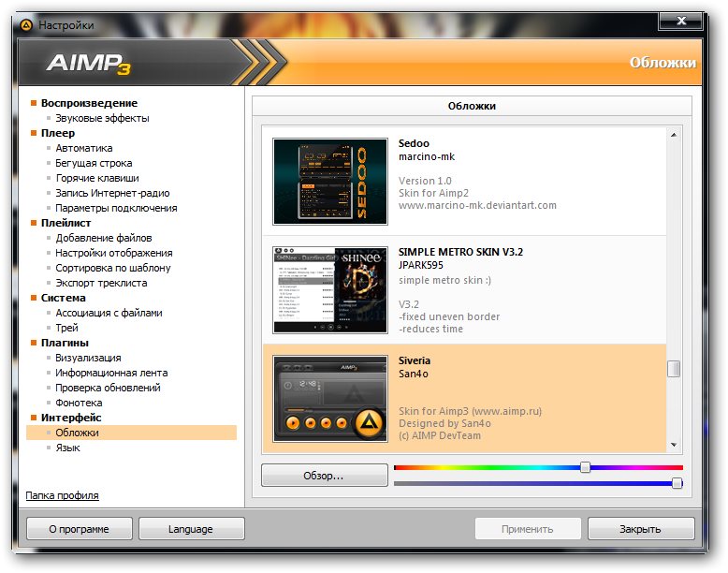Image resolution: width=728 pixels, height=573 pixels.
Task: Click the Папка профиля link
Action: 62,495
